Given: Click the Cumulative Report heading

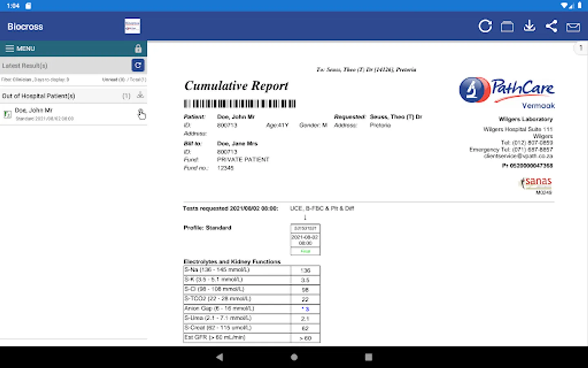Looking at the screenshot, I should coord(236,86).
